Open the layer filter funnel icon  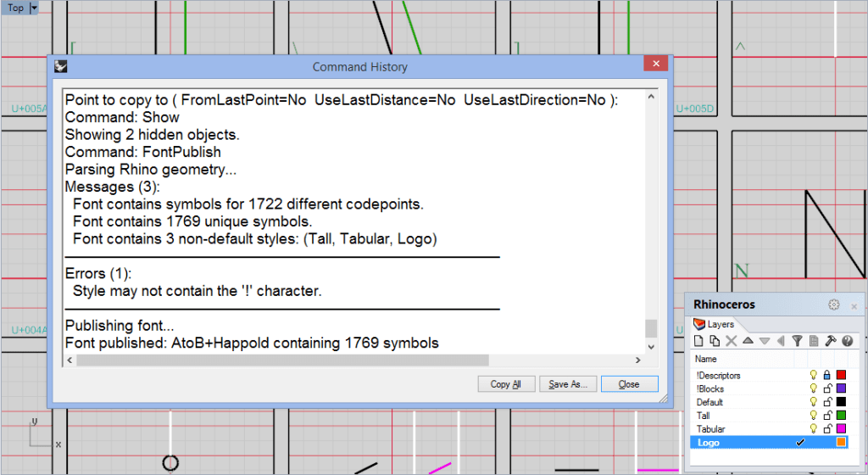click(x=797, y=341)
